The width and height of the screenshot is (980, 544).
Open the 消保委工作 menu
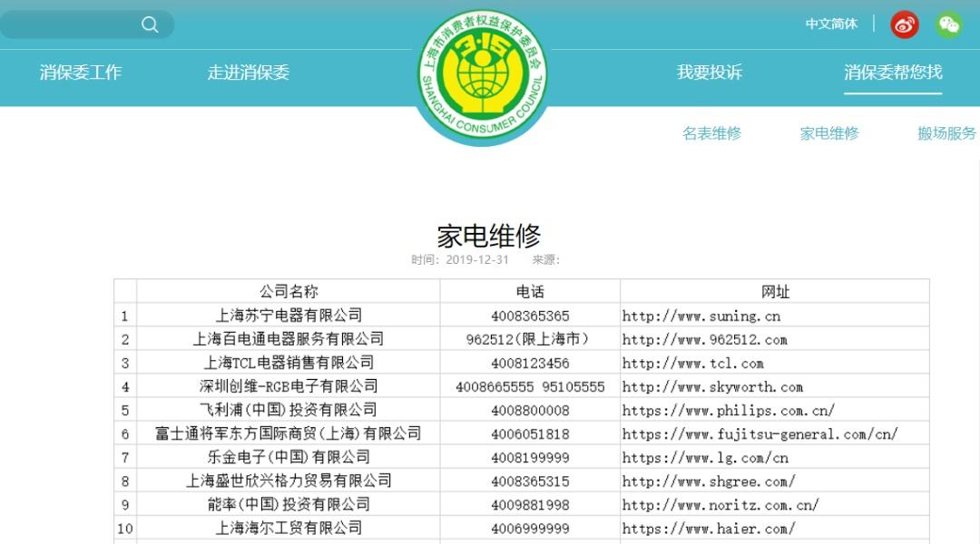81,72
